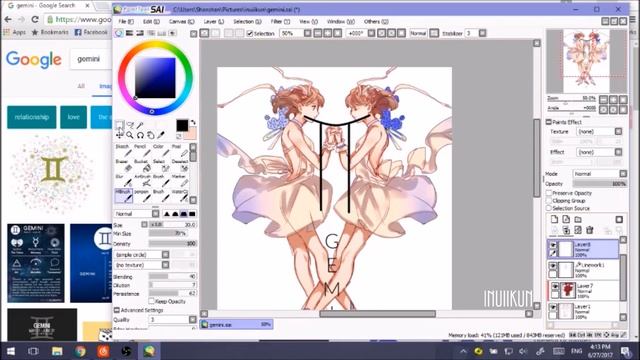
Task: Open the Effect dropdown in Paints Effect
Action: 600,152
